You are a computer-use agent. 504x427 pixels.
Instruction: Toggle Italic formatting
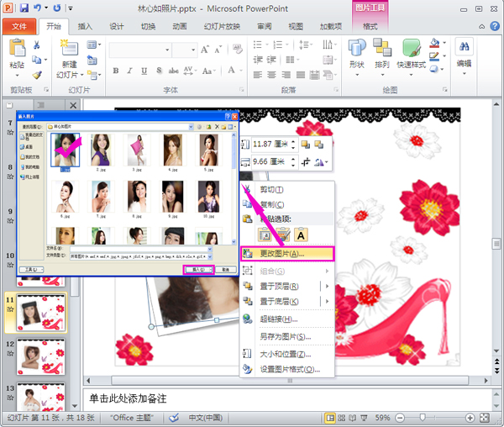click(129, 71)
